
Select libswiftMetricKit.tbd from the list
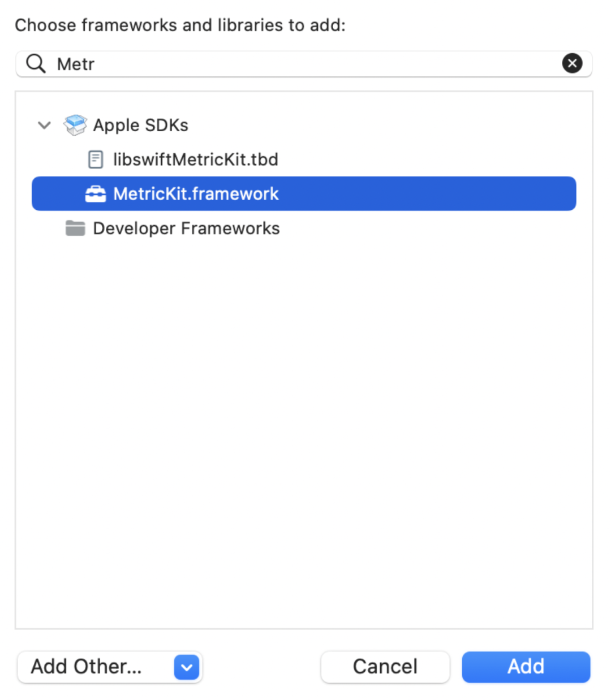click(x=196, y=159)
